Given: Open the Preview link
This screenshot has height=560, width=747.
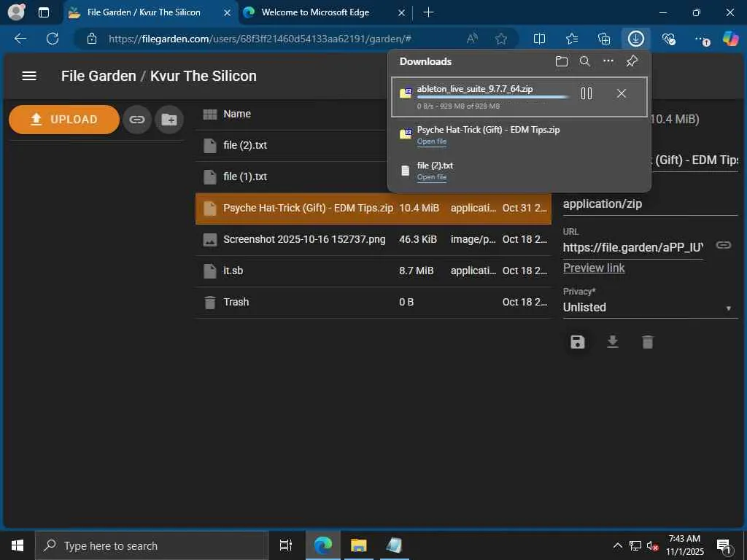Looking at the screenshot, I should pos(594,268).
